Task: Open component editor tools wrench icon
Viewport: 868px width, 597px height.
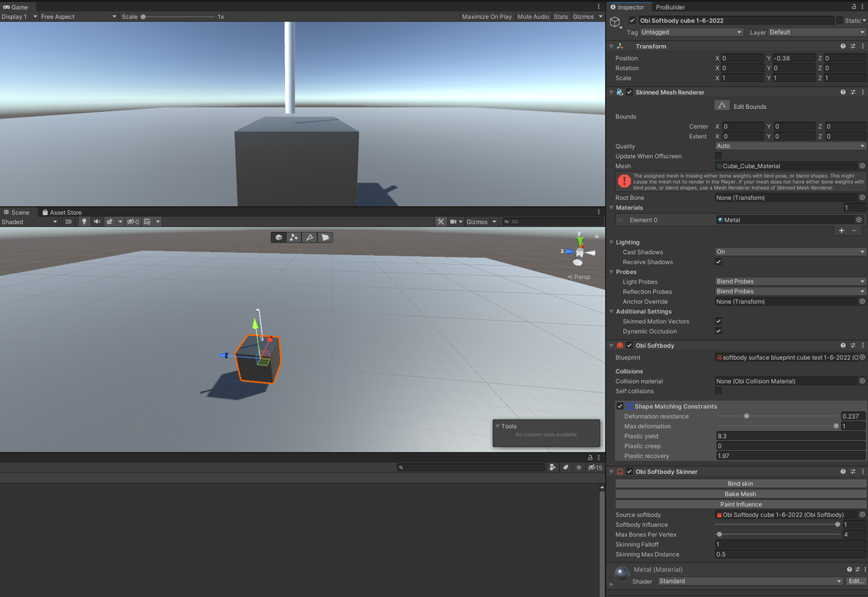Action: 440,222
